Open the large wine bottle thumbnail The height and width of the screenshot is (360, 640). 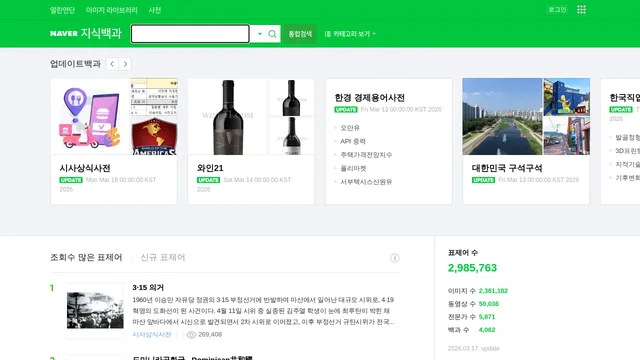(227, 116)
